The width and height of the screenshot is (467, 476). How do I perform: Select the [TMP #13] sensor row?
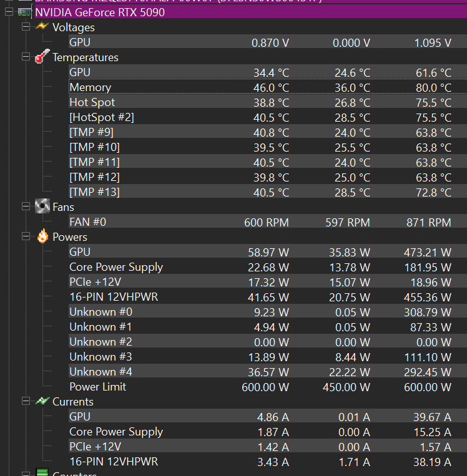[268, 192]
